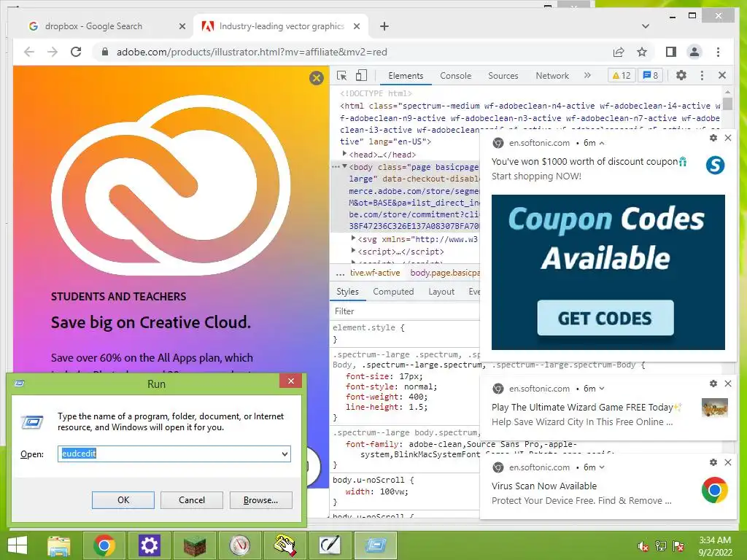The height and width of the screenshot is (560, 747).
Task: Click OK in the Run dialog
Action: (123, 500)
